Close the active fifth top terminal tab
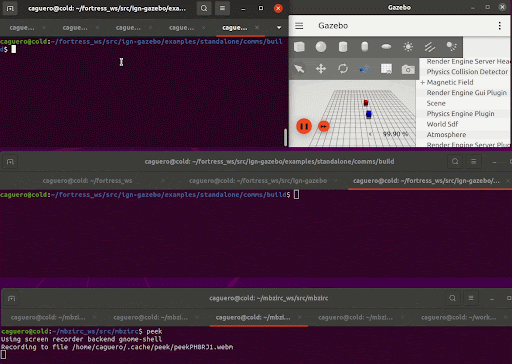 coord(257,28)
